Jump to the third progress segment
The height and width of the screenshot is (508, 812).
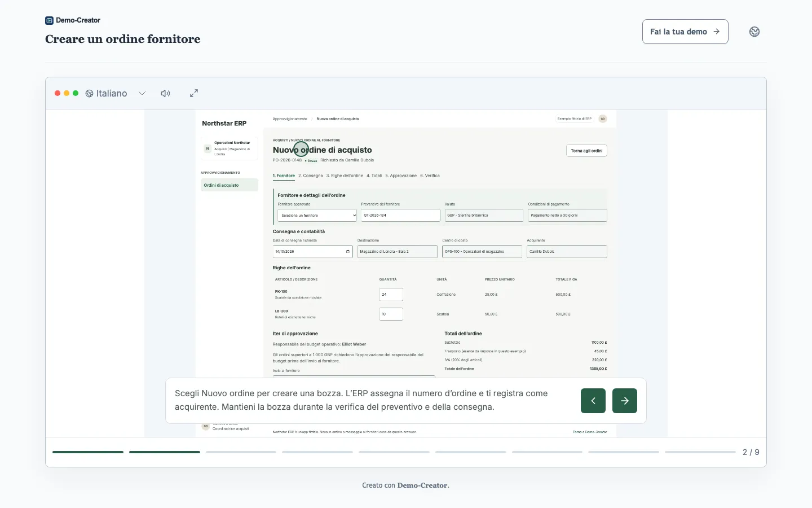tap(241, 452)
